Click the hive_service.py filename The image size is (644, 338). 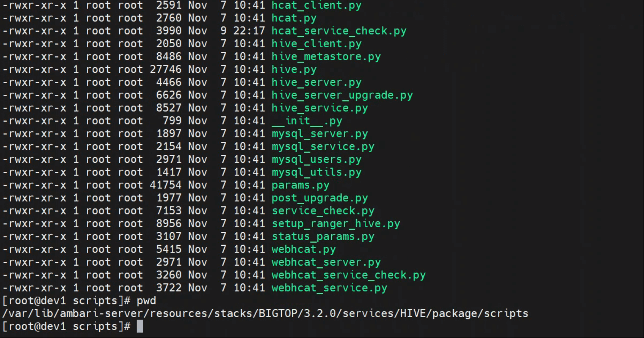coord(320,108)
